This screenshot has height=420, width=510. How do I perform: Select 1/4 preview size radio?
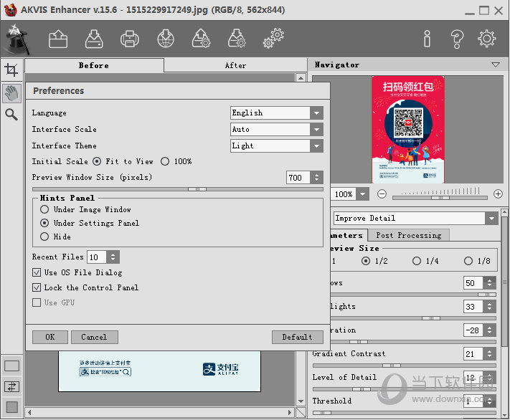click(x=417, y=261)
